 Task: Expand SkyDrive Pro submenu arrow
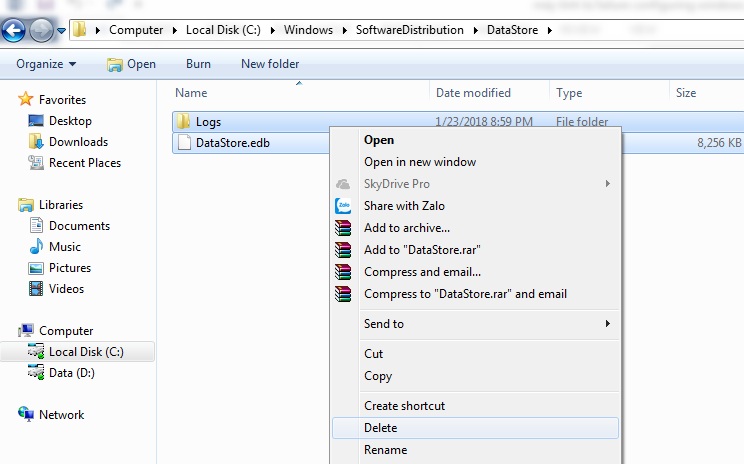pos(607,184)
